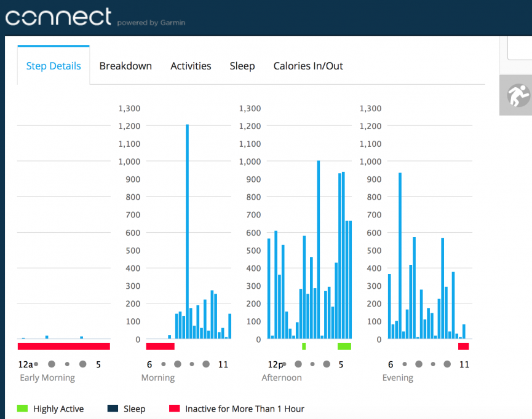Open the Activities view
This screenshot has width=532, height=419.
pyautogui.click(x=191, y=66)
